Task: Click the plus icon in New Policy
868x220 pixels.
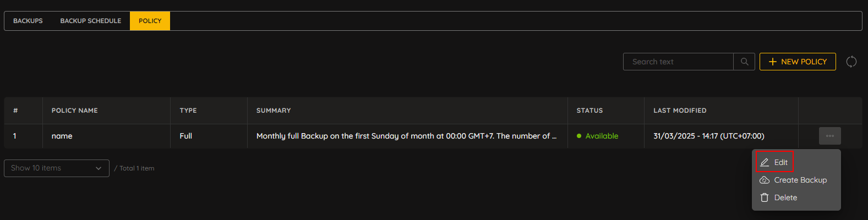Action: (x=773, y=62)
